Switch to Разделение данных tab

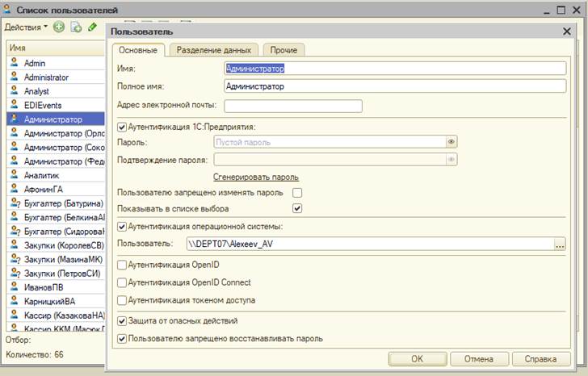click(x=214, y=50)
